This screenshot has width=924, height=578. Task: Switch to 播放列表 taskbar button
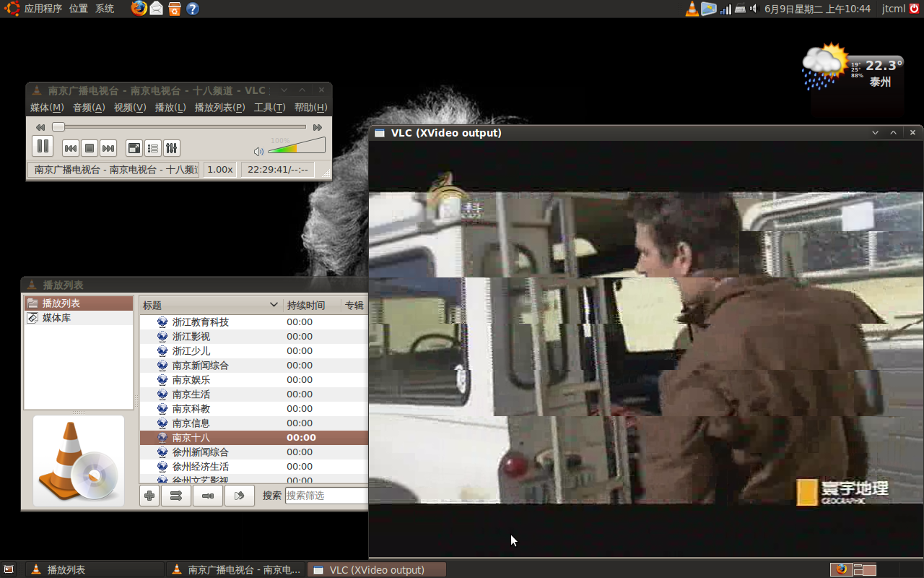pos(95,570)
